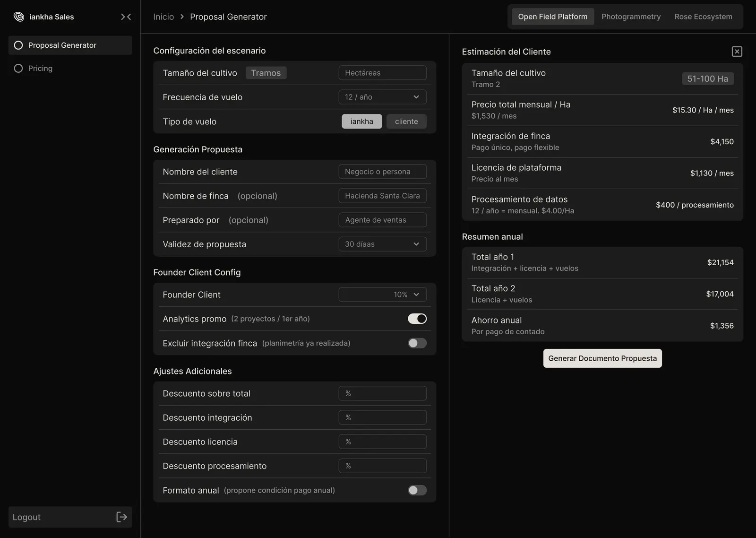Screen dimensions: 756x538
Task: Enable the Formato anual toggle
Action: (417, 490)
